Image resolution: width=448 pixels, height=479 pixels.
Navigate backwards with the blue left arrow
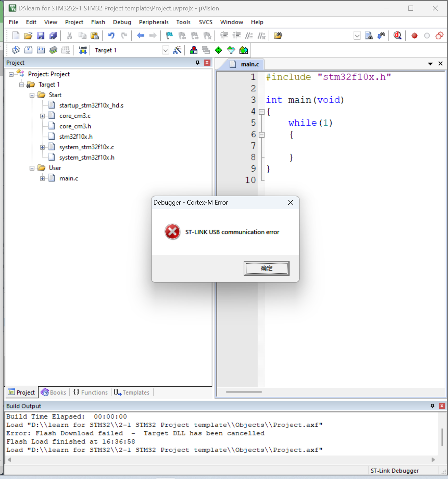[141, 35]
